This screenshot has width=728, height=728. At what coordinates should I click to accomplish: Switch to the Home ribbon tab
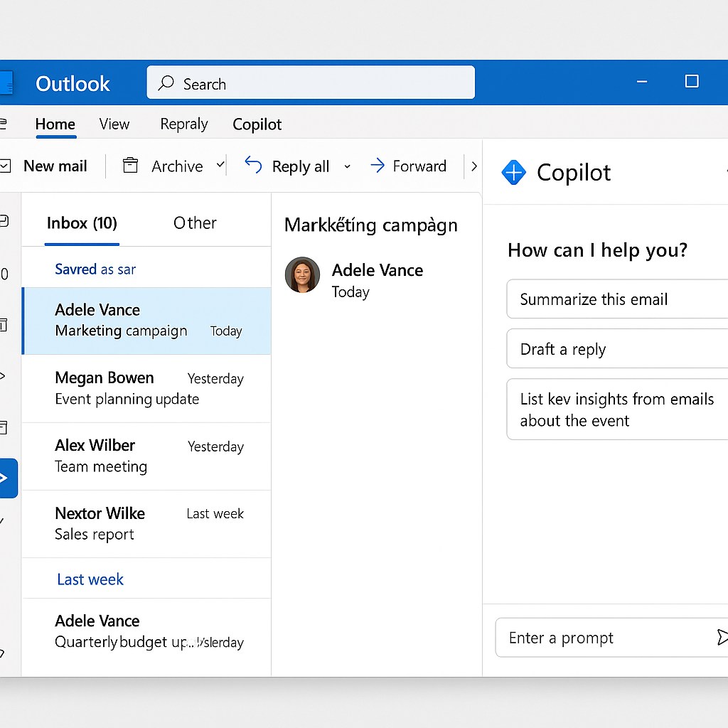[55, 124]
